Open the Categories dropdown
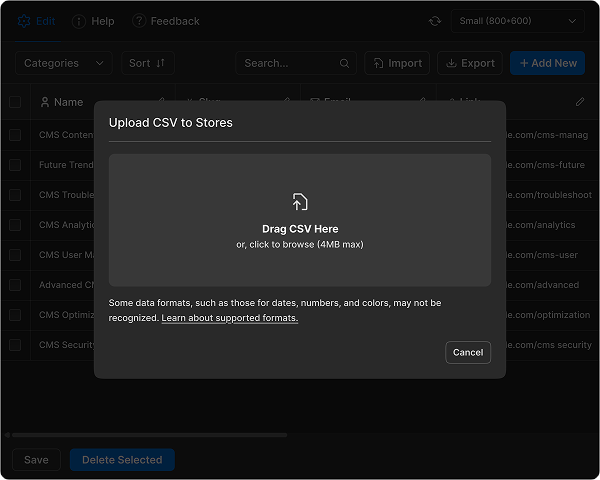This screenshot has width=600, height=480. pos(64,63)
